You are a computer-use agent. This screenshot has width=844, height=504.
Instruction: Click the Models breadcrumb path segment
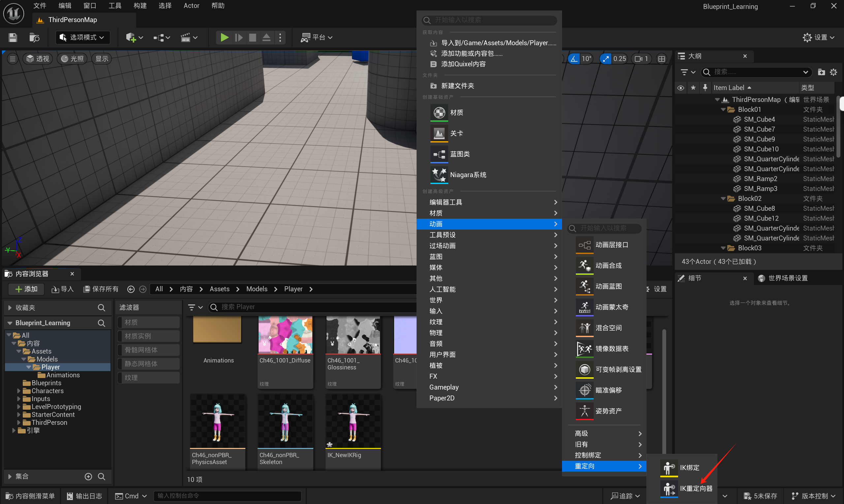[257, 289]
